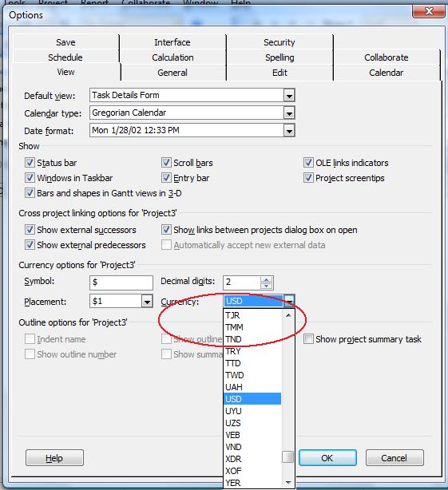
Task: Open the Calculation tab
Action: (172, 57)
